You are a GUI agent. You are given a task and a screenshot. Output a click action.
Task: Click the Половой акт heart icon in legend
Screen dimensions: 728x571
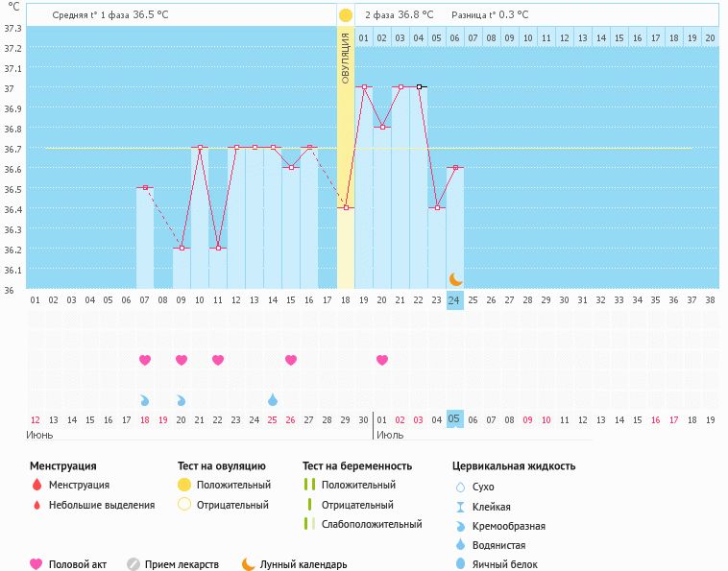[x=36, y=564]
